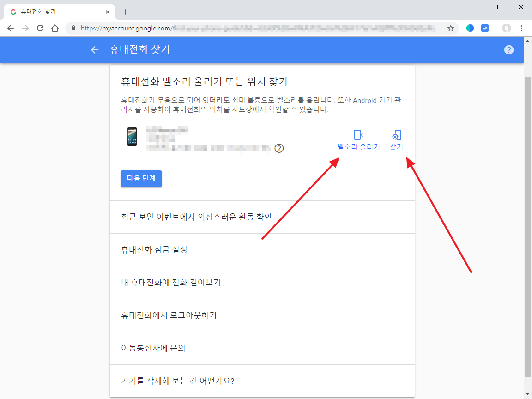
Task: Open the Chrome three-dot menu
Action: click(x=522, y=28)
